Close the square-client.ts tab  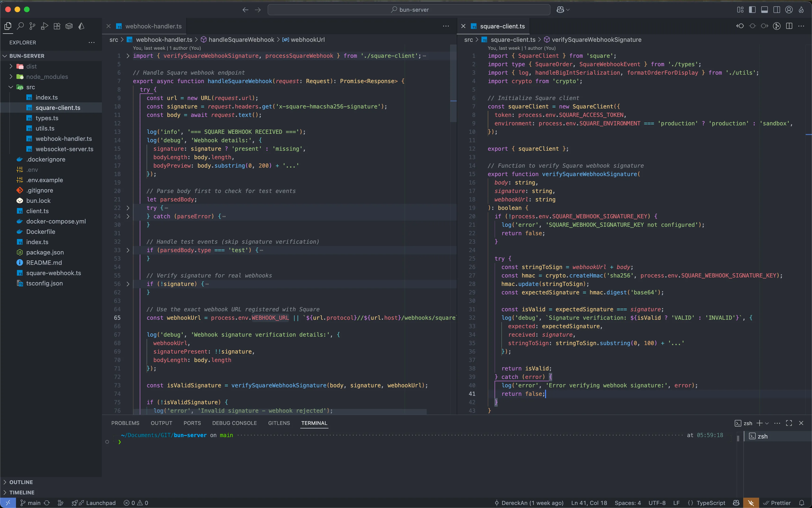click(x=463, y=26)
